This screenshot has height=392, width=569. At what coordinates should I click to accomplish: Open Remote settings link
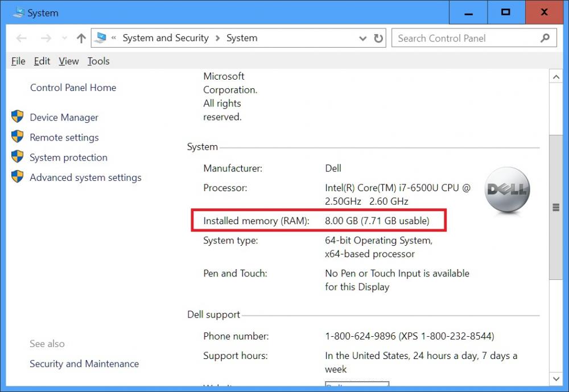click(x=64, y=137)
